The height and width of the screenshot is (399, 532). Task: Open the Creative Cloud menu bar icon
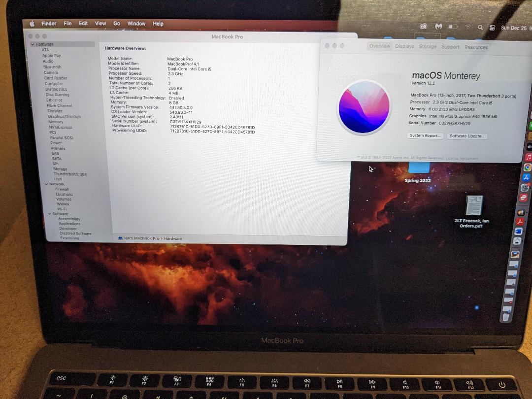424,27
